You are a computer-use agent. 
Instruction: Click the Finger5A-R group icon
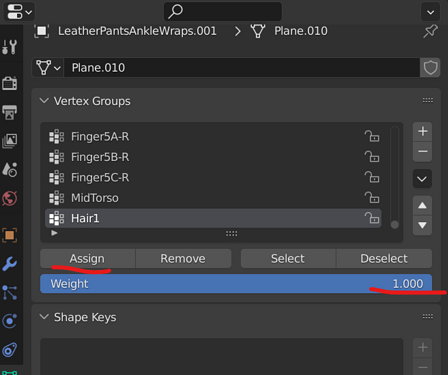coord(57,137)
